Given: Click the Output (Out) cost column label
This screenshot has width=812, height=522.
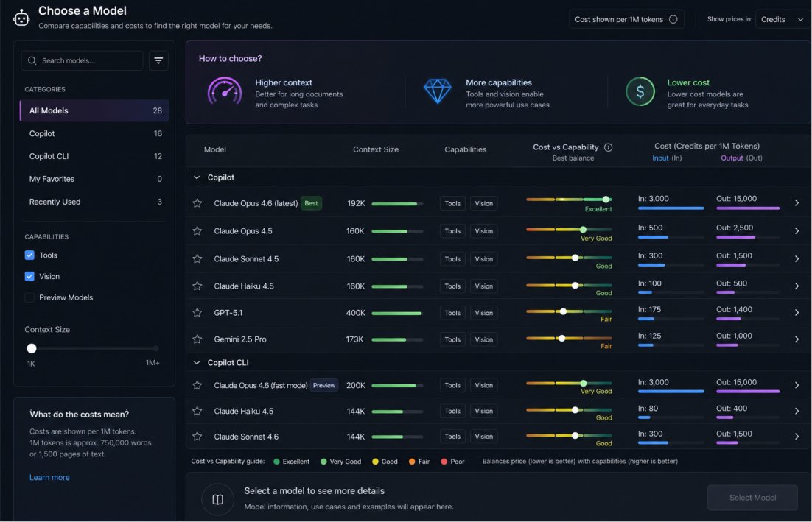Looking at the screenshot, I should click(741, 158).
